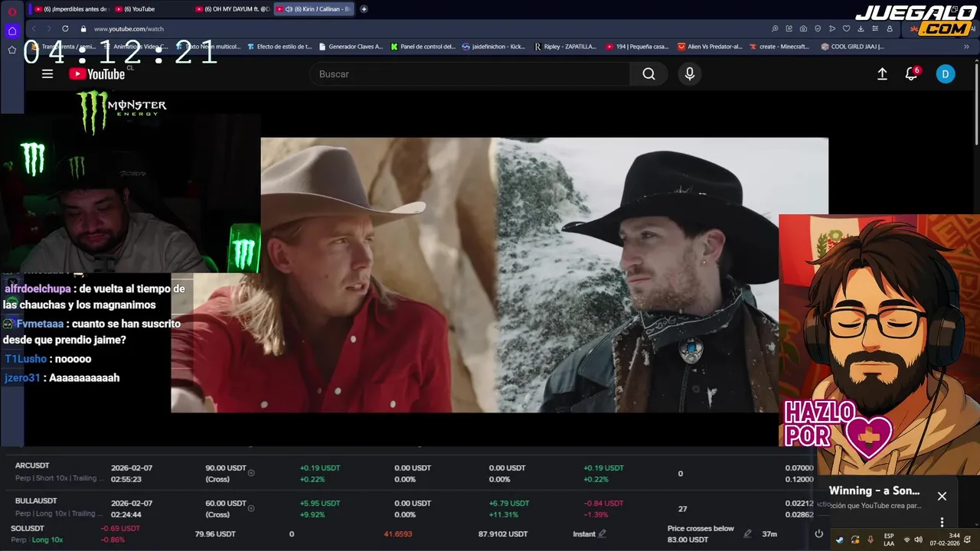Click the search magnifier button
Screen dimensions: 980x551
[x=648, y=74]
